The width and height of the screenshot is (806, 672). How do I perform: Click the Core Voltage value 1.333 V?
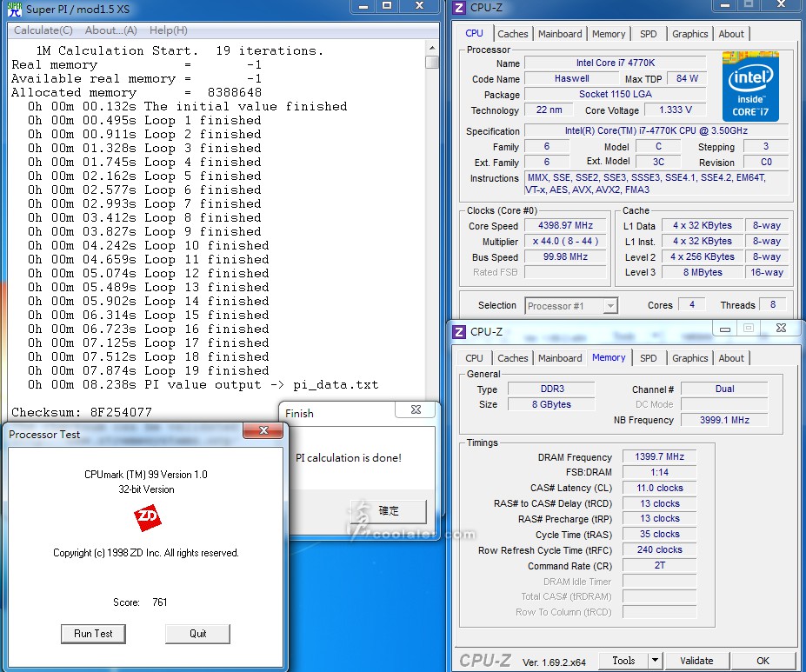click(676, 110)
